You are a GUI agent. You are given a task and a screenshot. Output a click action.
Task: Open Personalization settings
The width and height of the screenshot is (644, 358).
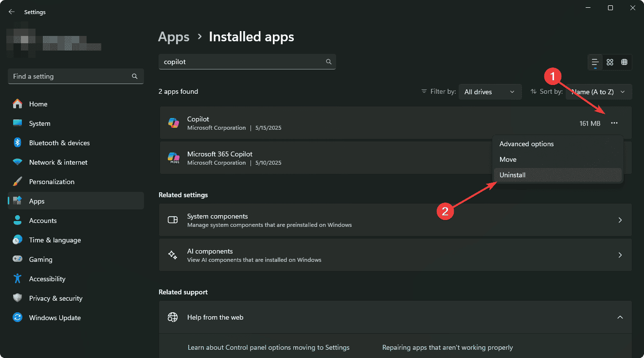point(76,182)
